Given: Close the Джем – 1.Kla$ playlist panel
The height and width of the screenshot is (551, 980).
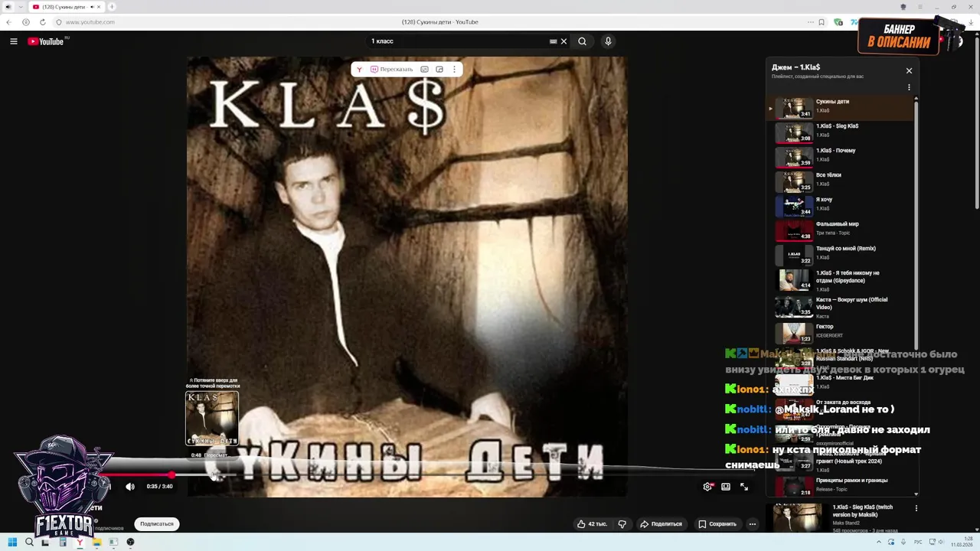Looking at the screenshot, I should 909,70.
